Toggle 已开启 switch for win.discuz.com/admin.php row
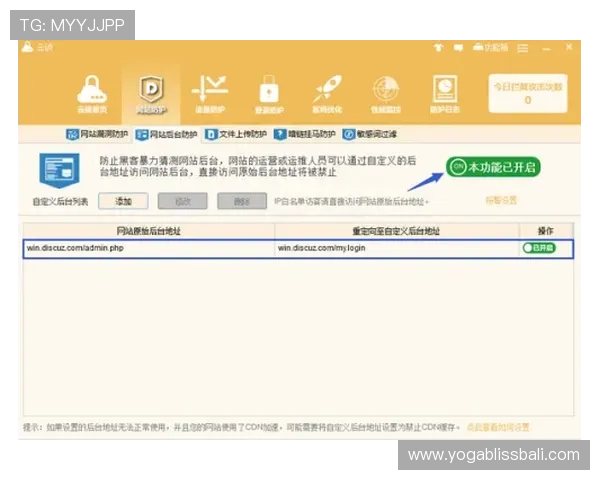This screenshot has width=600, height=480. coord(539,248)
